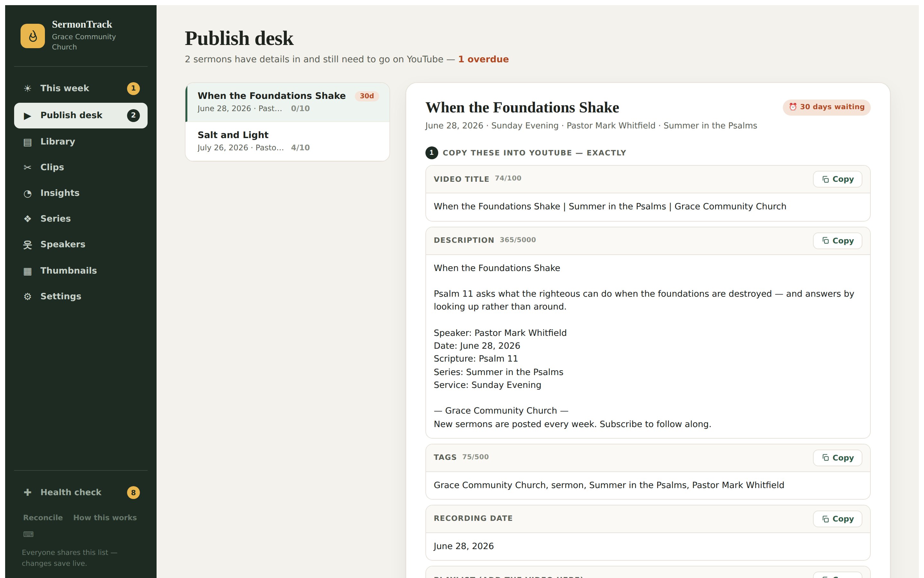Click the keyboard shortcuts icon in sidebar
The height and width of the screenshot is (578, 924).
pos(29,534)
